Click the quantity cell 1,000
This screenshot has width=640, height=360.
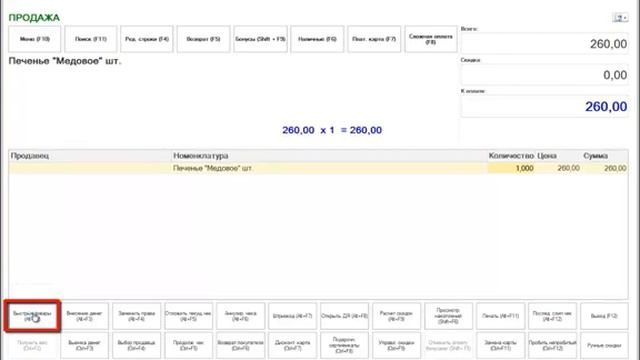511,168
